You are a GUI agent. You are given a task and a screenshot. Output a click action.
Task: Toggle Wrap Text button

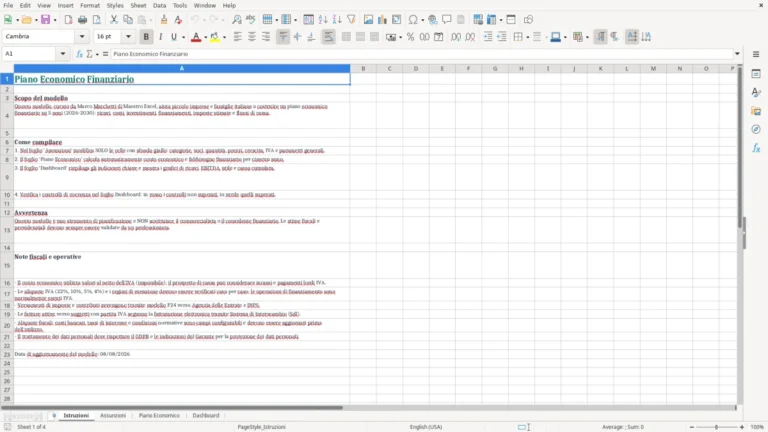[x=329, y=37]
